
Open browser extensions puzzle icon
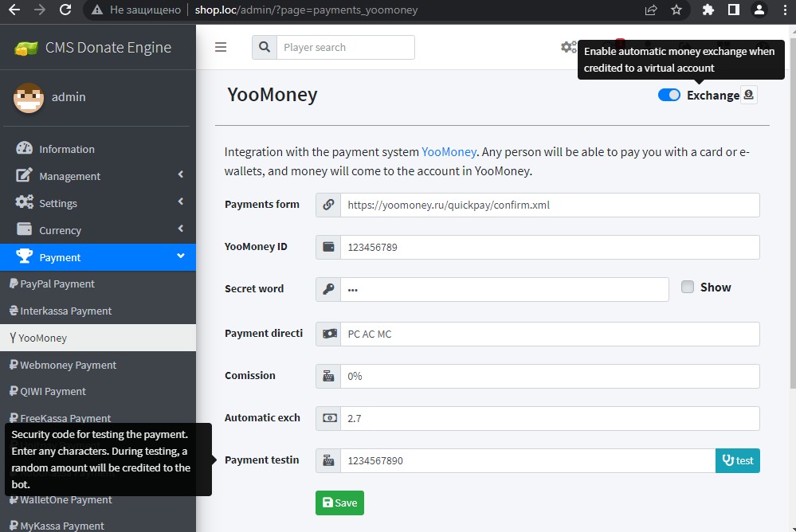[x=708, y=10]
